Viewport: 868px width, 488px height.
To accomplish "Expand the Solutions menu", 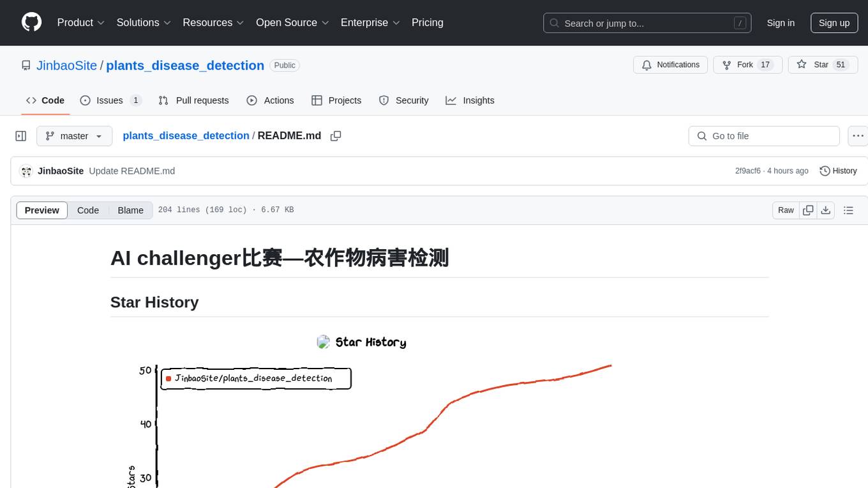I will click(144, 22).
